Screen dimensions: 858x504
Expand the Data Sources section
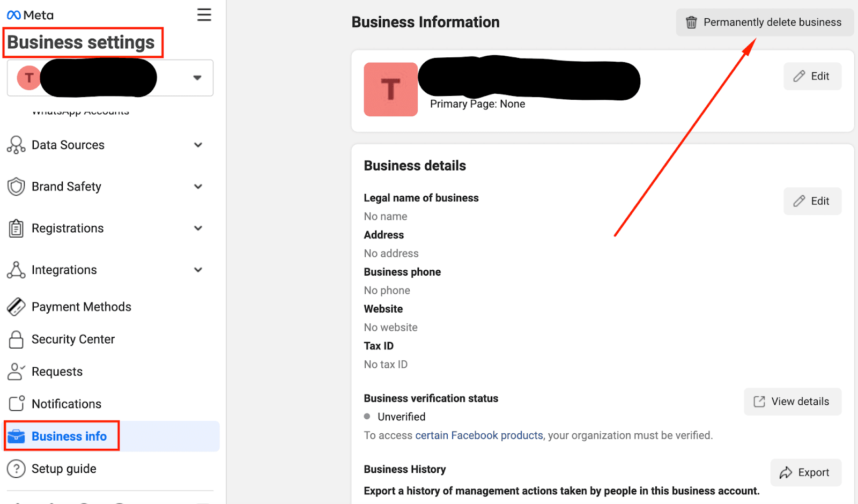point(198,145)
